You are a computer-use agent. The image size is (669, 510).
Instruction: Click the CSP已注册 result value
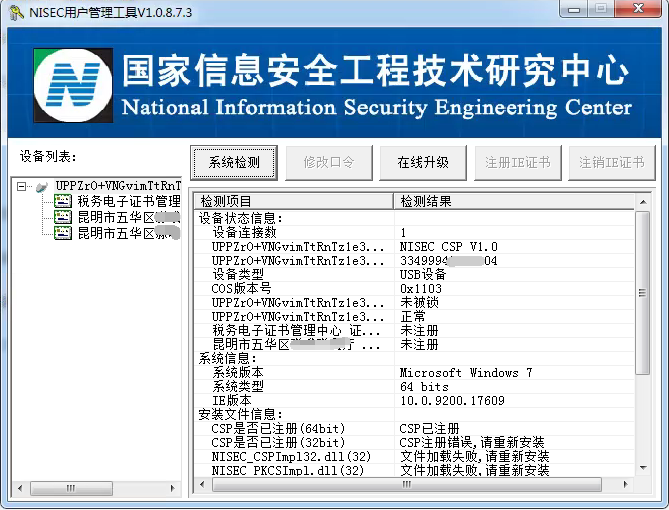coord(429,428)
